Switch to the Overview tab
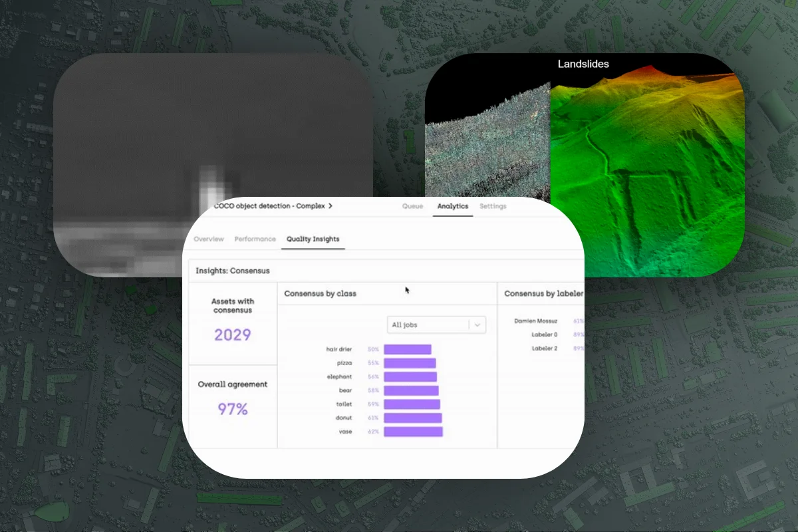Screen dimensions: 798x532 click(208, 239)
